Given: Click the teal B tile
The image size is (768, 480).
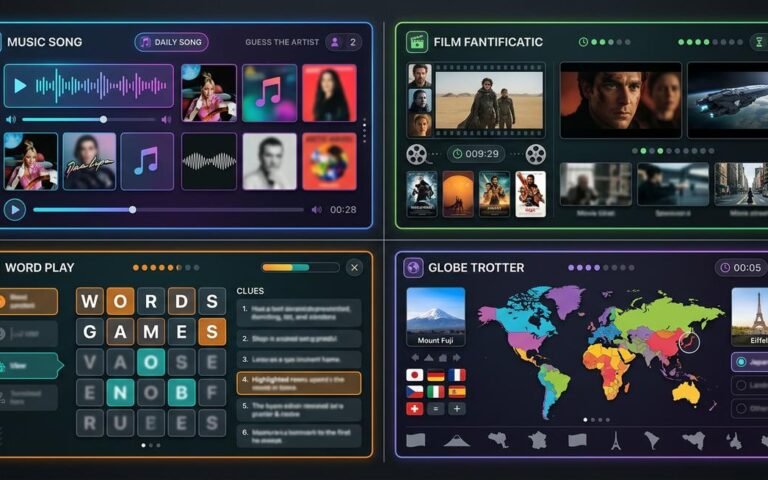Looking at the screenshot, I should (182, 392).
